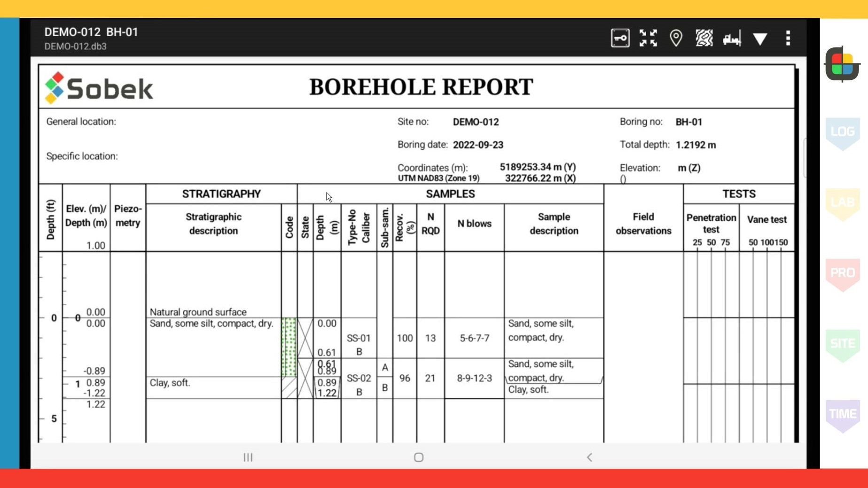Select the green dotted sand stratigraphy pattern
This screenshot has width=868, height=488.
(x=289, y=347)
